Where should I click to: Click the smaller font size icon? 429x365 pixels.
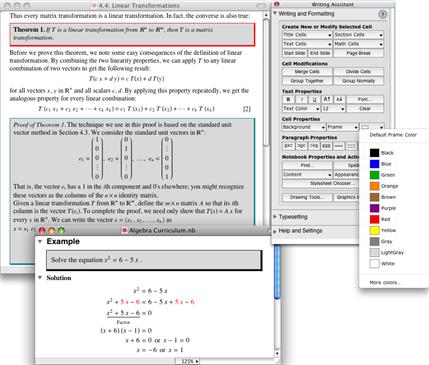pyautogui.click(x=339, y=99)
